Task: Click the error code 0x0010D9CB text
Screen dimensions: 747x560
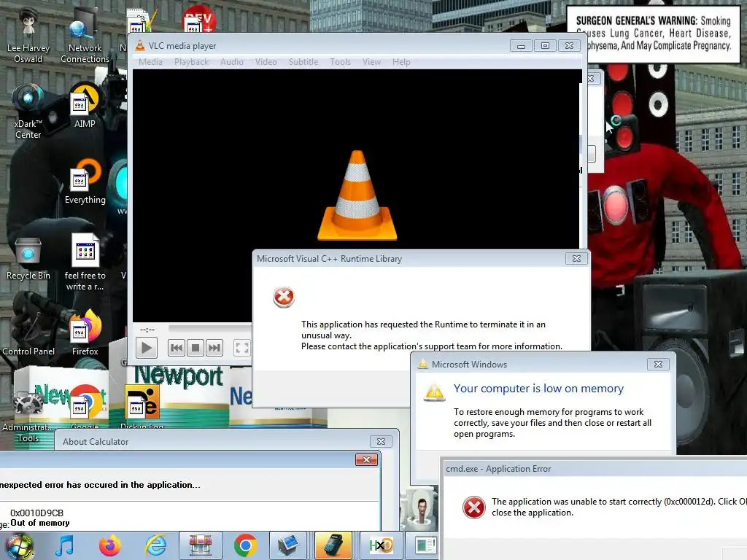Action: coord(36,513)
